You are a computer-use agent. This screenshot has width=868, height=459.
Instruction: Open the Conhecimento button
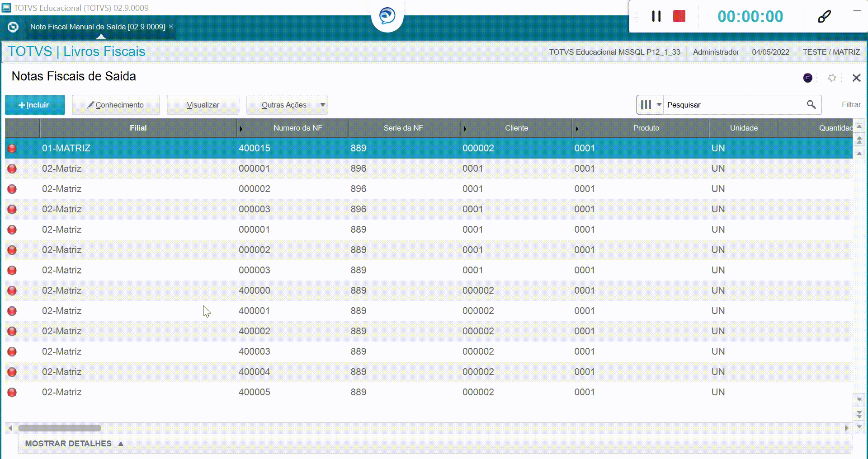coord(116,105)
